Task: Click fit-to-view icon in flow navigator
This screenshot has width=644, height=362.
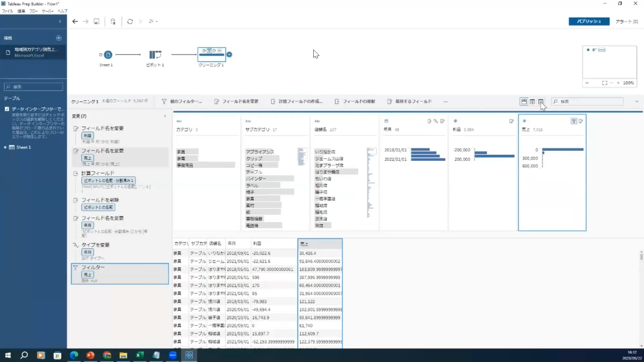Action: click(604, 83)
